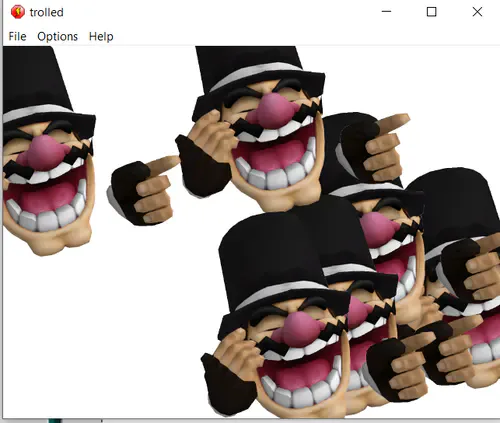
Task: Click the pink nose of the leftmost Wario
Action: [x=42, y=153]
